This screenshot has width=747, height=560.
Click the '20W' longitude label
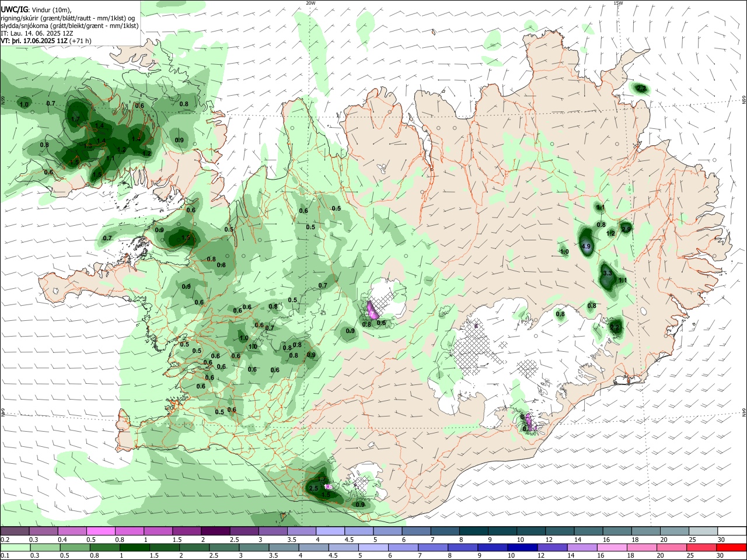(310, 3)
